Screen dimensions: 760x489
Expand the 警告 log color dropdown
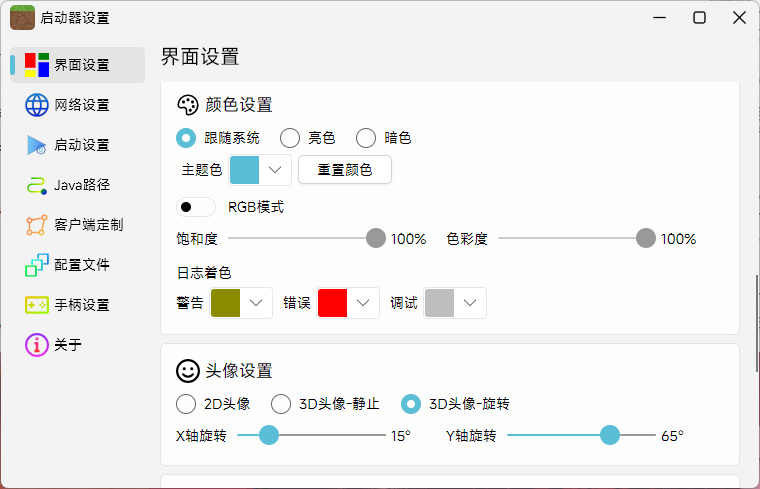pyautogui.click(x=242, y=303)
